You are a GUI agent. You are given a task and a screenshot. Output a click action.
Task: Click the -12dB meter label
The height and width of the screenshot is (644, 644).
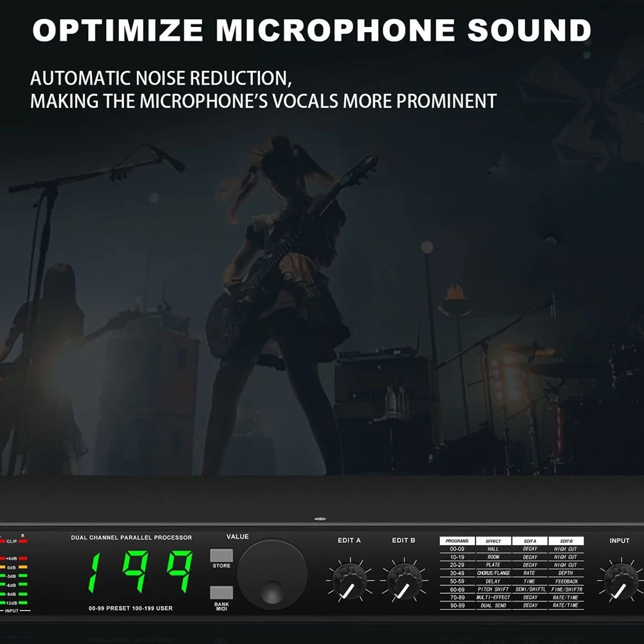click(x=12, y=603)
